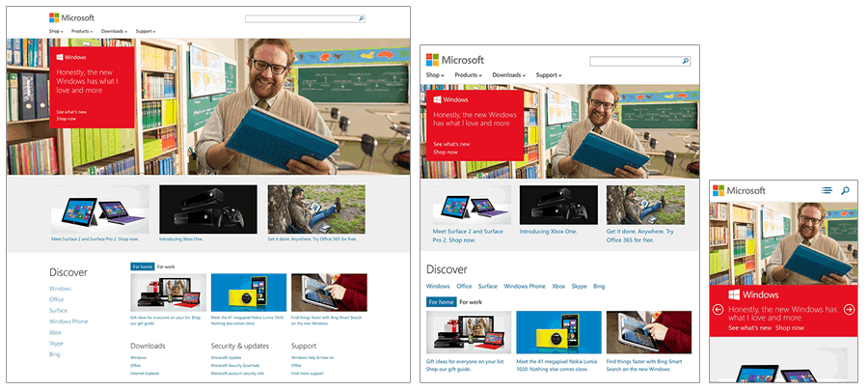Screen dimensions: 868x391
Task: Open the Support dropdown on the tablet-width page
Action: [549, 74]
